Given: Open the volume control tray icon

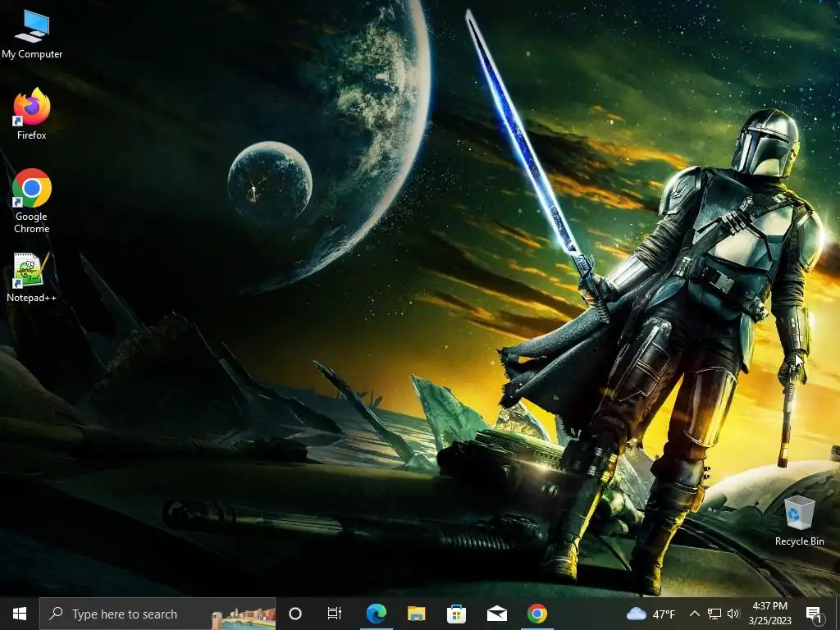Looking at the screenshot, I should (733, 614).
